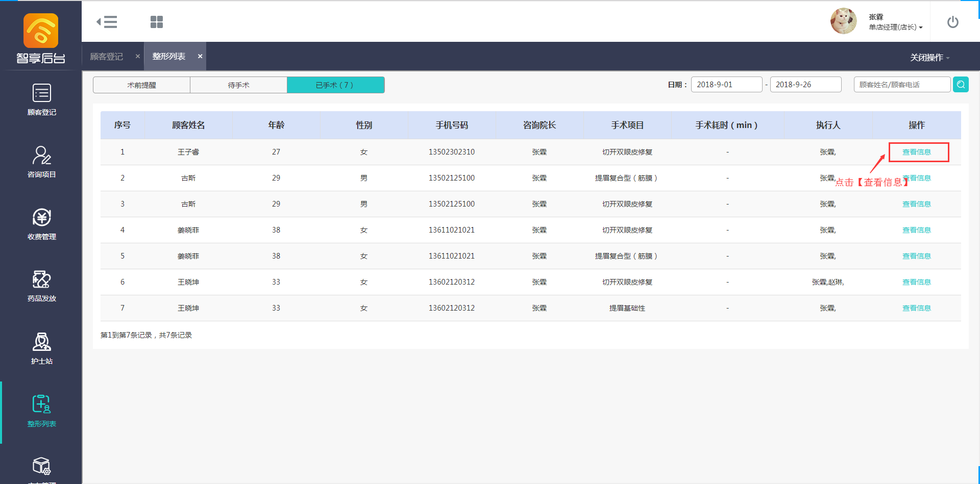980x484 pixels.
Task: Click 查看信息 for row 4 姜晓菲
Action: 917,230
